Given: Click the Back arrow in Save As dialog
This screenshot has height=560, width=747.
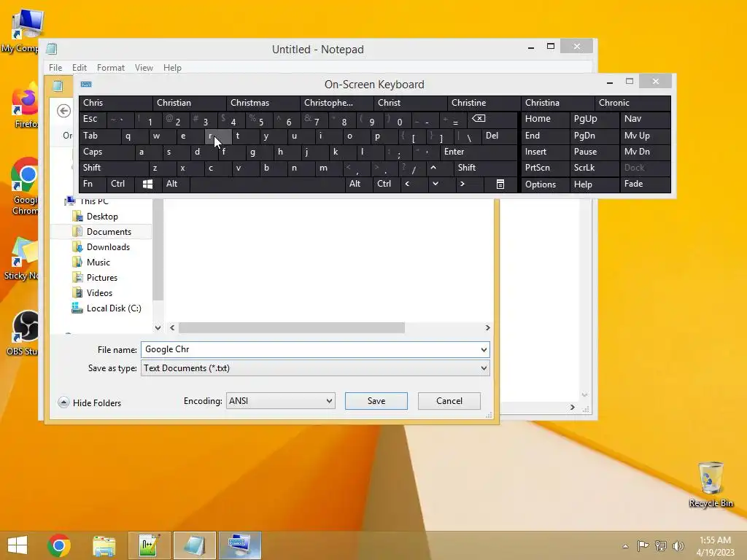Looking at the screenshot, I should point(64,111).
